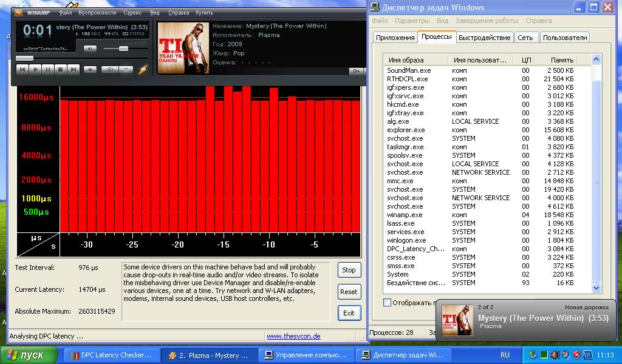Image resolution: width=622 pixels, height=364 pixels.
Task: Switch to Сеть tab
Action: pyautogui.click(x=525, y=38)
